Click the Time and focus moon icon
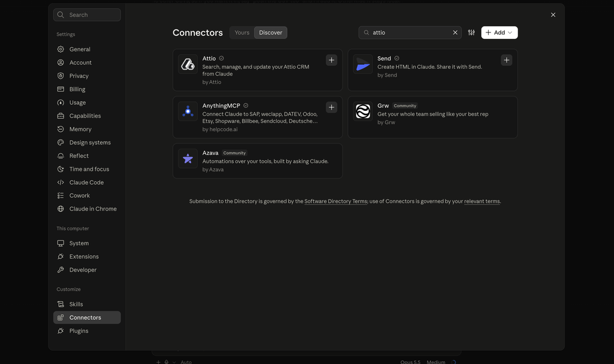This screenshot has width=614, height=364. 61,169
